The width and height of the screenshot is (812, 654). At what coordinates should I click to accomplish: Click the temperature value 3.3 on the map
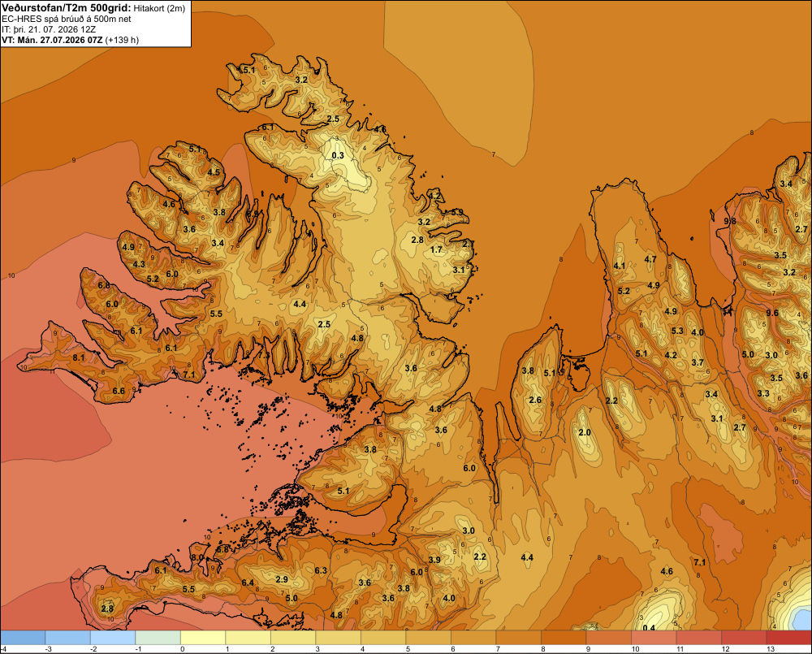[763, 394]
